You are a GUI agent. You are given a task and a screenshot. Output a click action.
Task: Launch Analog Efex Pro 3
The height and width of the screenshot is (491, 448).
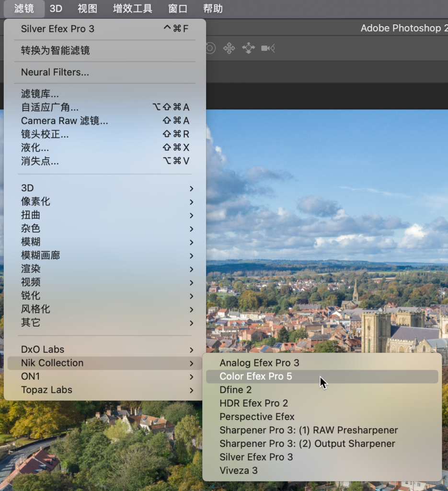(x=322, y=363)
